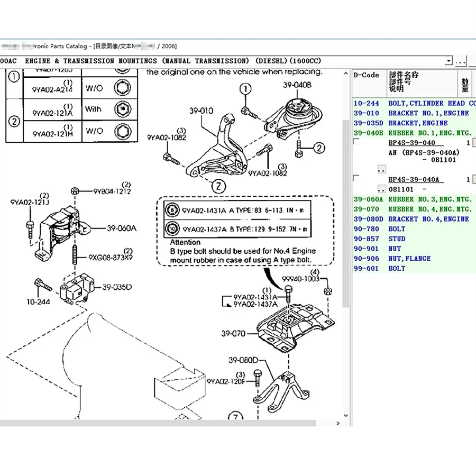The image size is (476, 476).
Task: Select list row 90-857 STUD
Action: [414, 239]
